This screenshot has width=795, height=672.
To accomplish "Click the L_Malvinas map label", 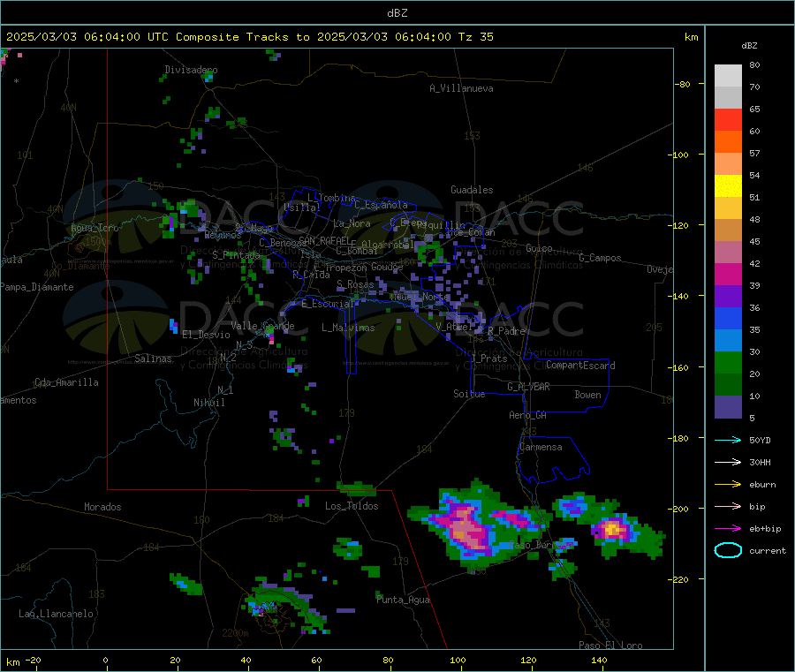I will click(x=348, y=328).
